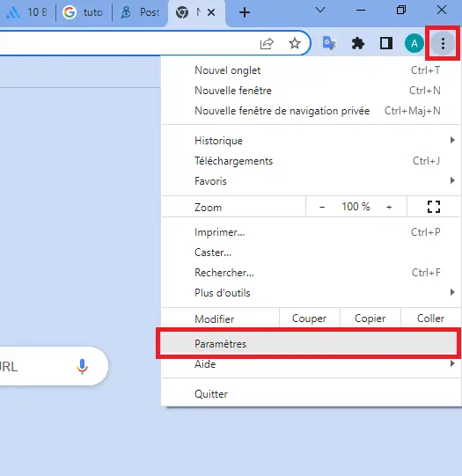The width and height of the screenshot is (462, 476).
Task: Bookmark this page with the star icon
Action: click(295, 43)
